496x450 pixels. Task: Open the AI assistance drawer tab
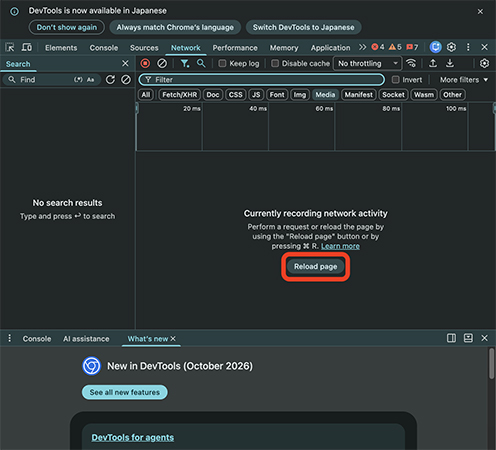pyautogui.click(x=86, y=339)
